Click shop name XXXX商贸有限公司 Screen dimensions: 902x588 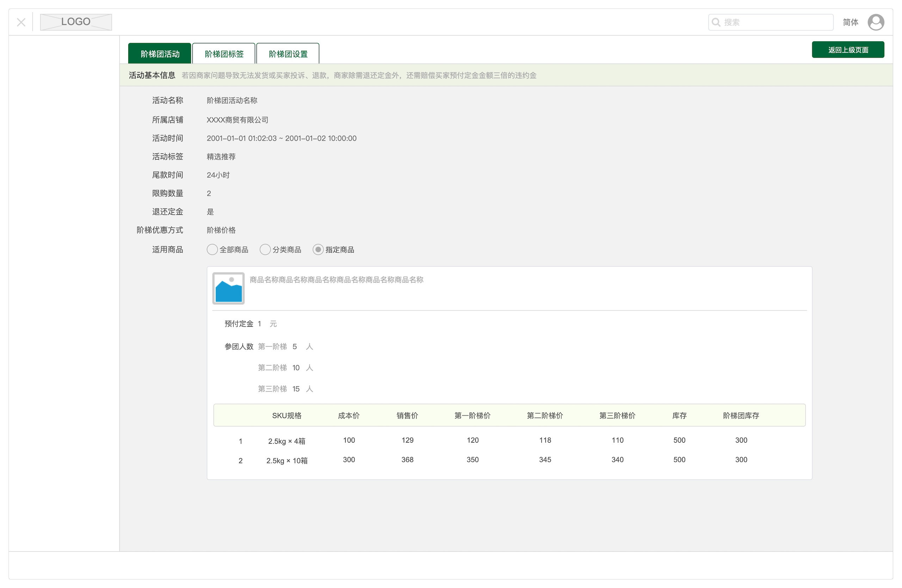(x=237, y=120)
